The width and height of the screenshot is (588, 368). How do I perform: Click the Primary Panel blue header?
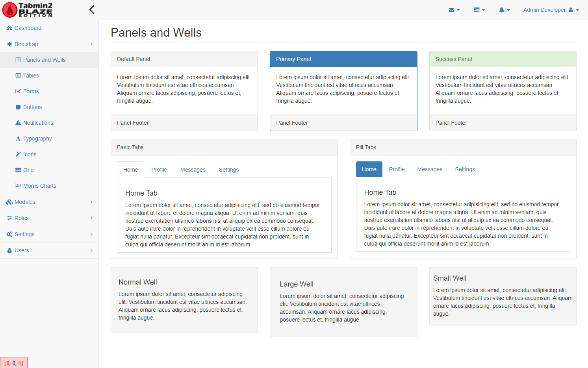343,59
